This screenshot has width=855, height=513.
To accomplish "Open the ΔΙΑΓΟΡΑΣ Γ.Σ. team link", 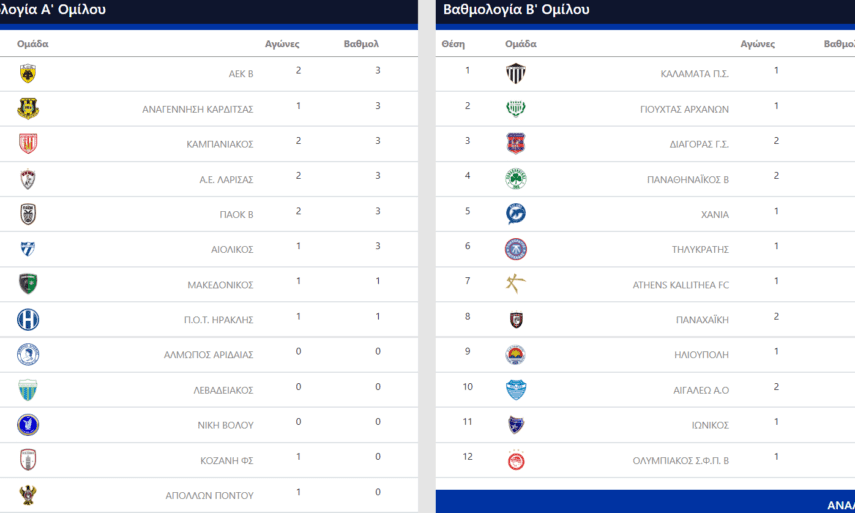I will click(x=699, y=144).
